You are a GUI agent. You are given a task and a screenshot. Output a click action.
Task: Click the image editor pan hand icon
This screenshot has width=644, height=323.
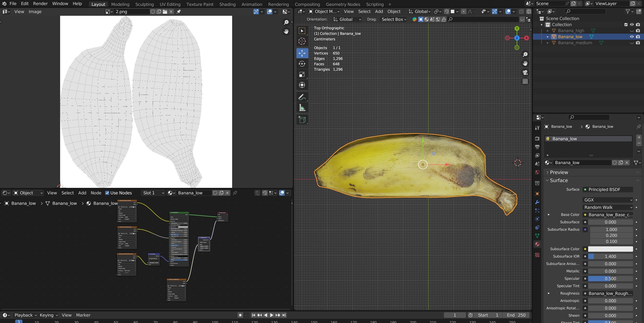[286, 31]
